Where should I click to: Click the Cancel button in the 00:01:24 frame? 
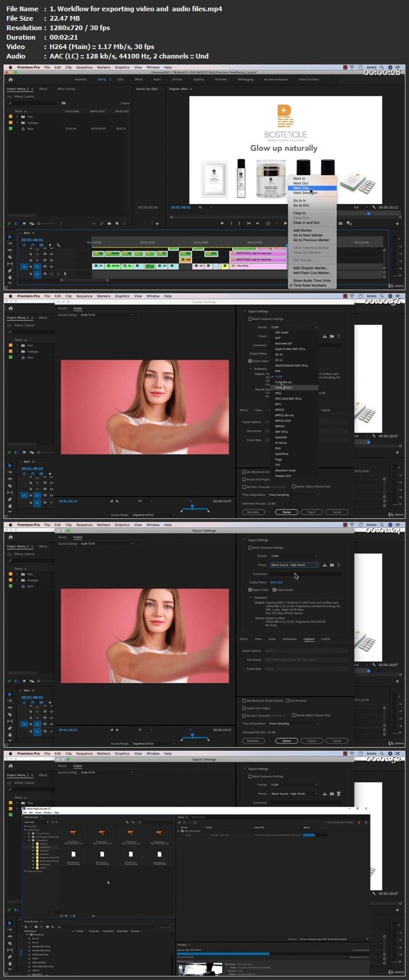pos(337,741)
